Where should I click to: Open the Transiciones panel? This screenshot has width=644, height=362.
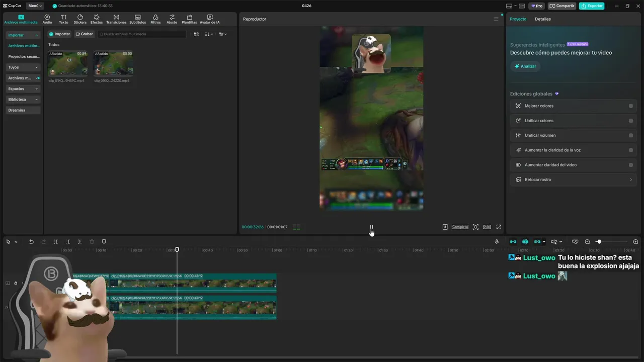(116, 19)
